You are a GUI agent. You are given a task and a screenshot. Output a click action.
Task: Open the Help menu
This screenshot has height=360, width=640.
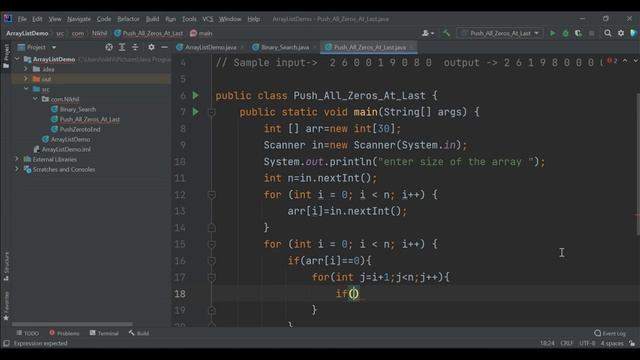pos(253,19)
